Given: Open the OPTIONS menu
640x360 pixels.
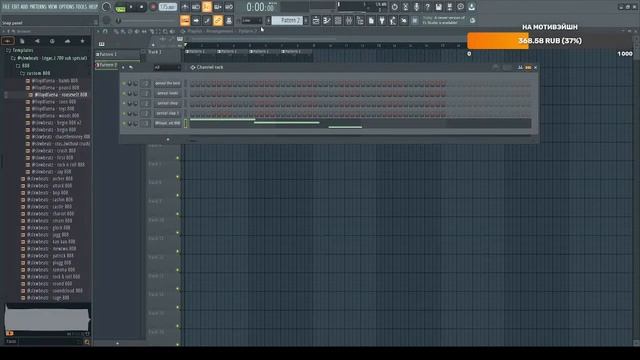Looking at the screenshot, I should [x=67, y=7].
